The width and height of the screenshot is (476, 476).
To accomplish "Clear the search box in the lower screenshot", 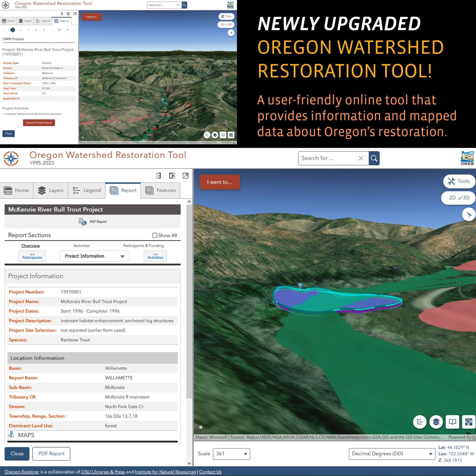I will tap(361, 158).
